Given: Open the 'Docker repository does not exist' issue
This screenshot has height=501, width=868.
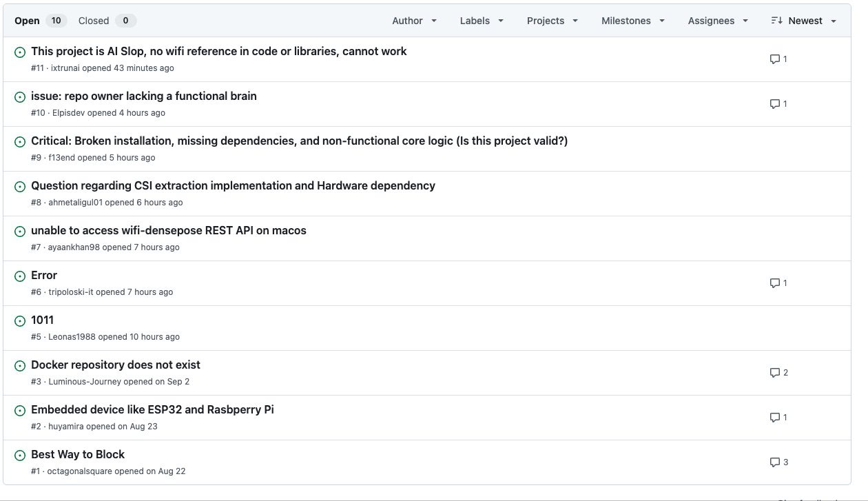Looking at the screenshot, I should (116, 365).
